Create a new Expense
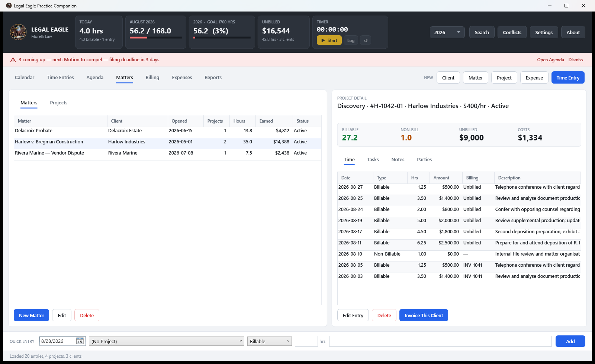Viewport: 595px width, 364px height. click(534, 78)
